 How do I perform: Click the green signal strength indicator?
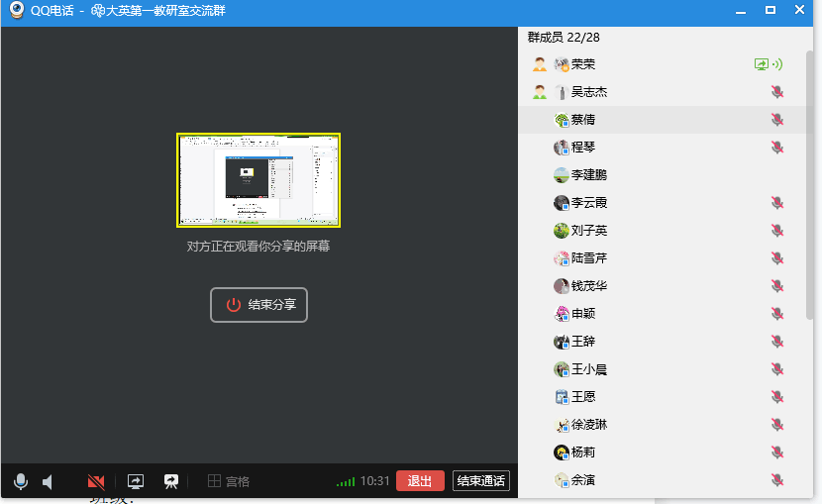point(346,482)
